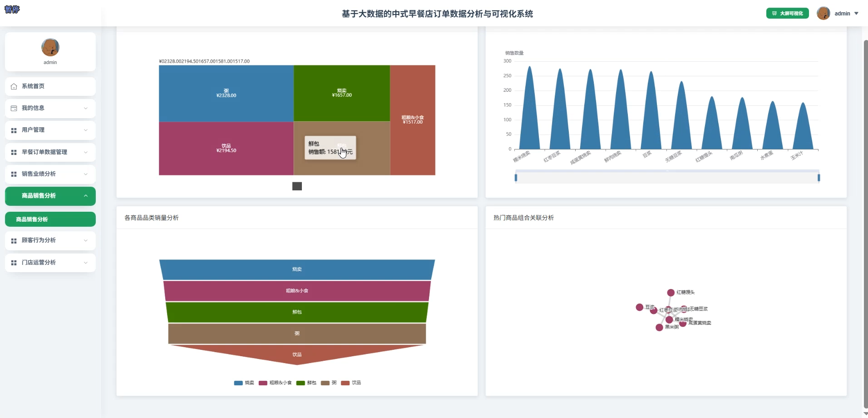Click the 烧卖 ¥1657.00 treemap block
Image resolution: width=868 pixels, height=418 pixels.
pos(342,93)
